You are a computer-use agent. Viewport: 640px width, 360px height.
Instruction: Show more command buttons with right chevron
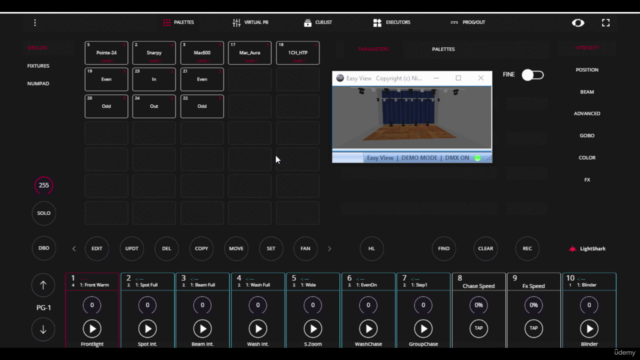(x=329, y=249)
